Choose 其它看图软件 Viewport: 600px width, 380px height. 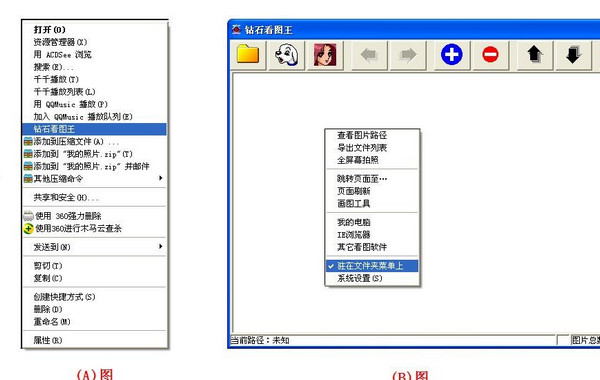coord(372,247)
